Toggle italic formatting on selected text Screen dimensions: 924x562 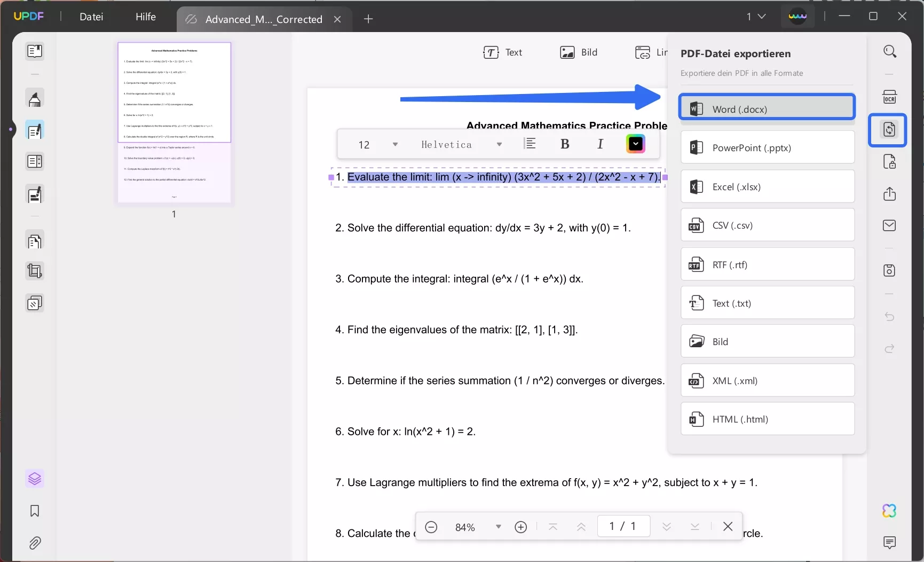coord(600,144)
